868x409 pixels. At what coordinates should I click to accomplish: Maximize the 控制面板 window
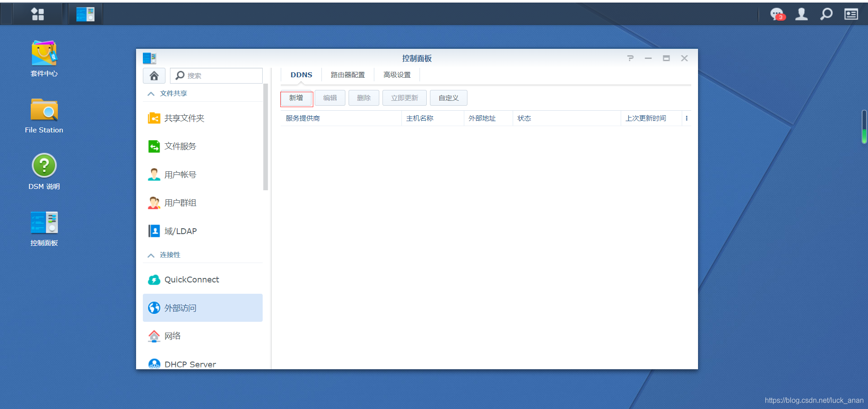click(666, 58)
